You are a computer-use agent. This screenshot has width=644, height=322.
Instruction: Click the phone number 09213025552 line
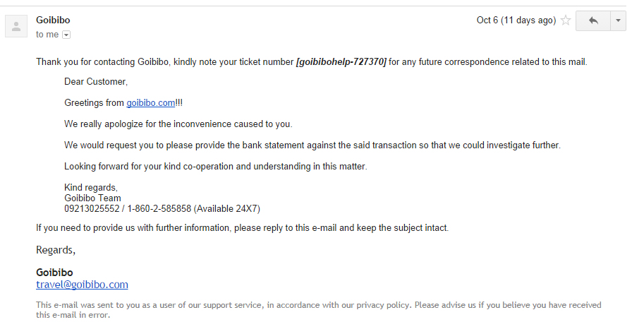[162, 209]
